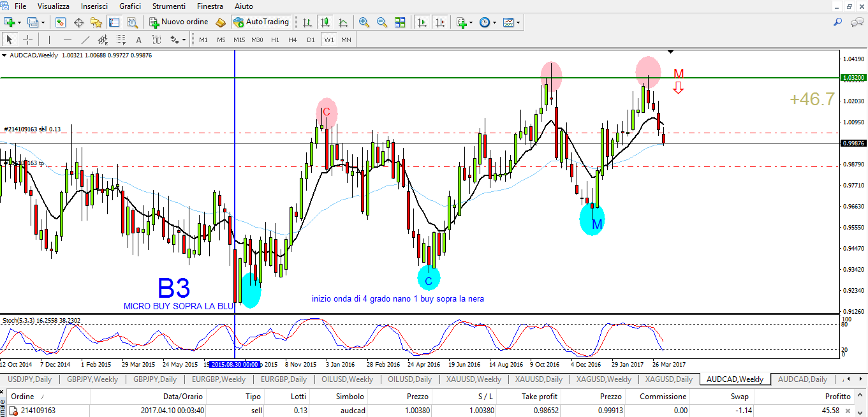
Task: Switch to line chart view
Action: (343, 22)
